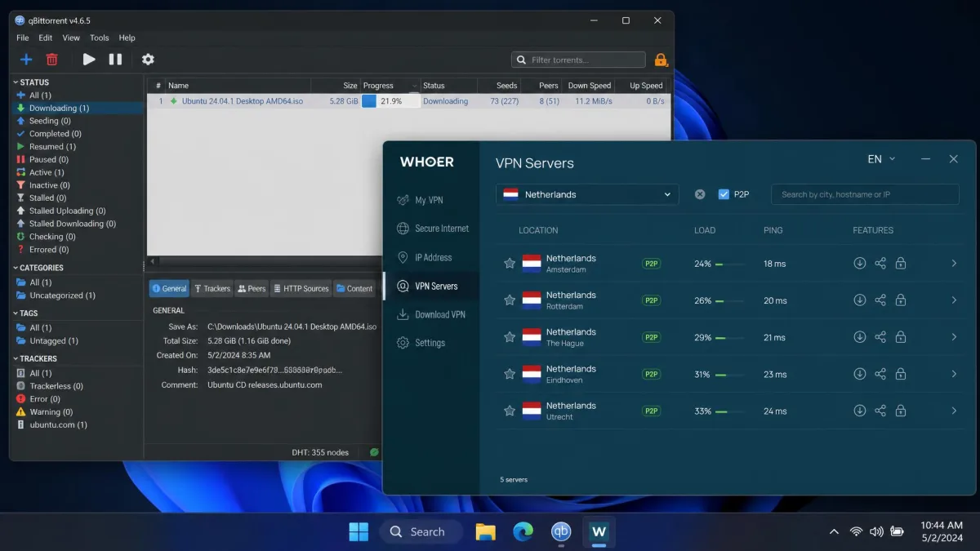Favorite The Hague server with its star

point(510,337)
